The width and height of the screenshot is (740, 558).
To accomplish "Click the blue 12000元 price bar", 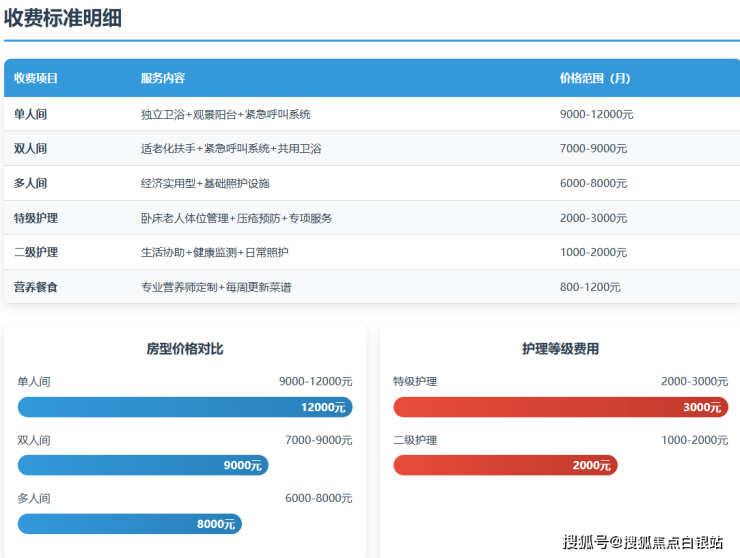I will click(185, 407).
